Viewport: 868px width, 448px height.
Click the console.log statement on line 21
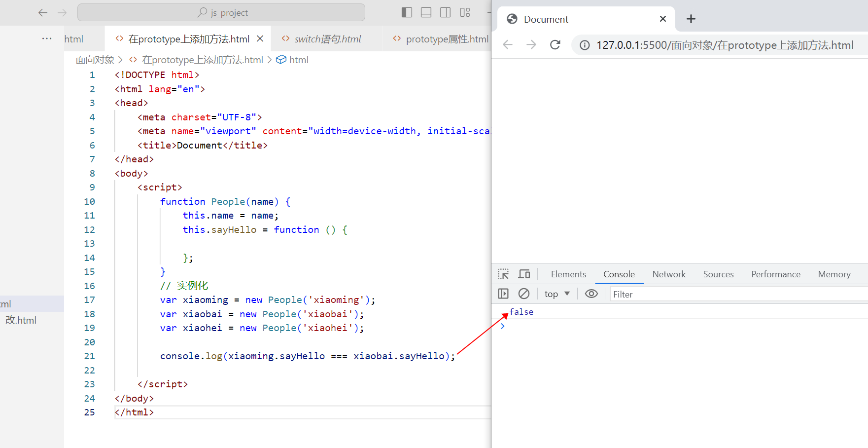308,356
